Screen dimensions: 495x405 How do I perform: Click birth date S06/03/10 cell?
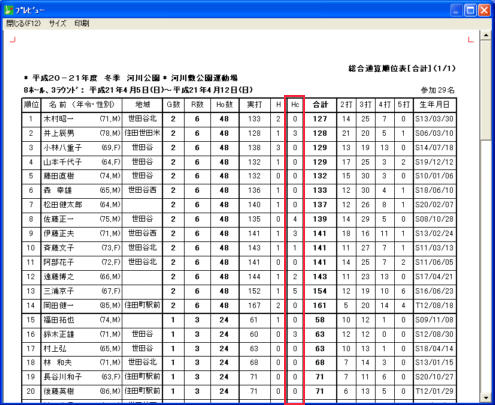pos(434,133)
